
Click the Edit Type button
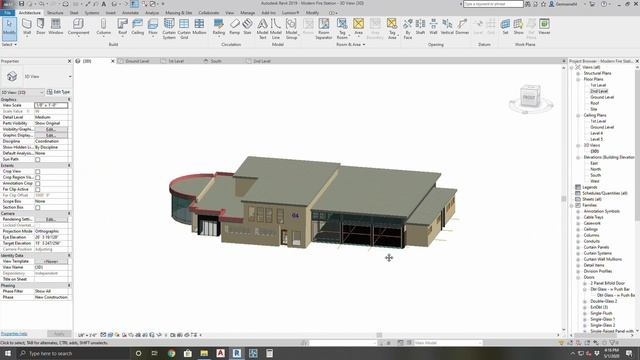coord(58,92)
